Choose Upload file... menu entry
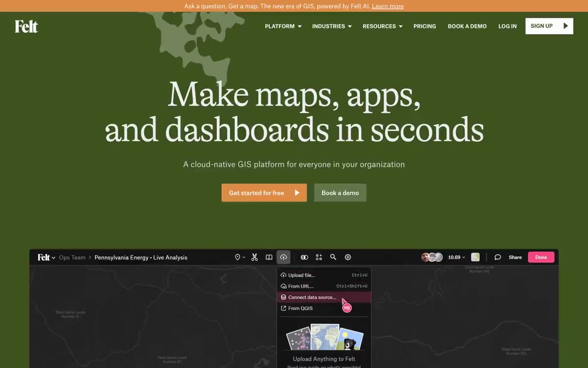The width and height of the screenshot is (588, 368). tap(324, 275)
